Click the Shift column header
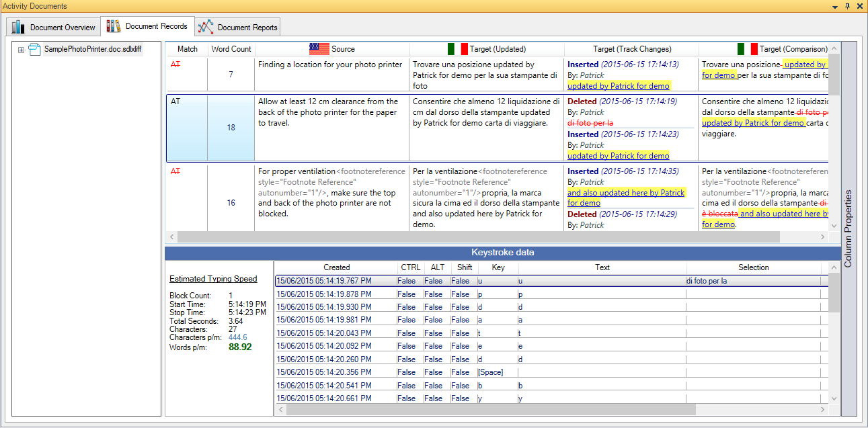Screen dimensions: 868x428 (x=464, y=267)
